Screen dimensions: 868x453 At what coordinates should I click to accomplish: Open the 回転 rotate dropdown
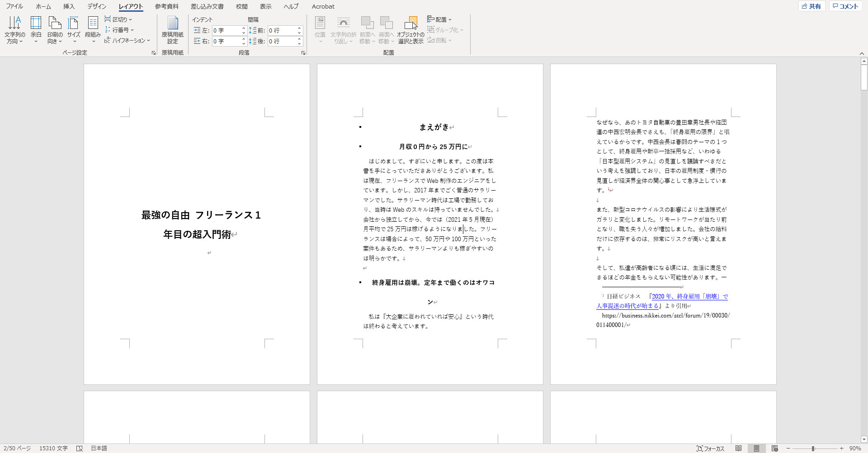click(x=439, y=40)
